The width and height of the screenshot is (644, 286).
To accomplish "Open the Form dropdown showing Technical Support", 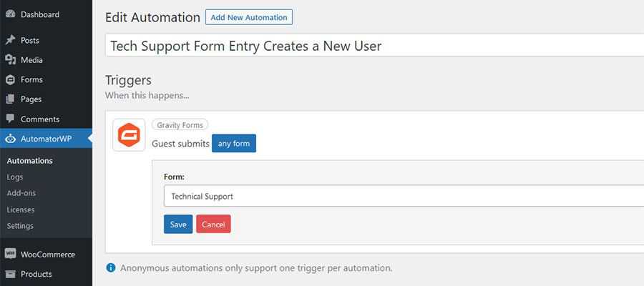I will click(x=401, y=196).
